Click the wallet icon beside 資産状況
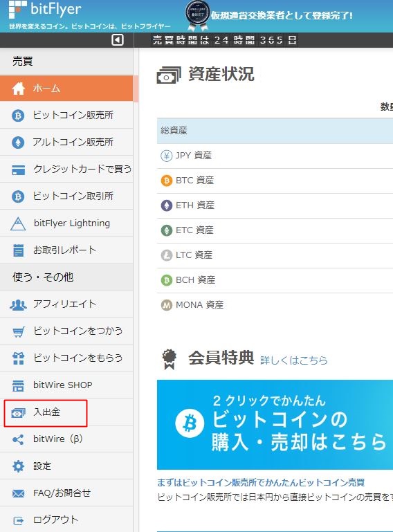Viewport: 393px width, 532px height. [x=169, y=75]
